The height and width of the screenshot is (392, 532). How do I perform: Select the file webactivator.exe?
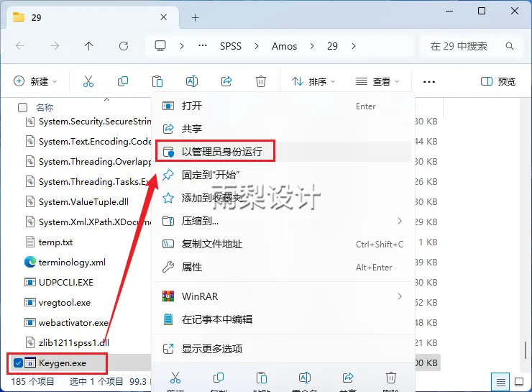click(x=73, y=322)
